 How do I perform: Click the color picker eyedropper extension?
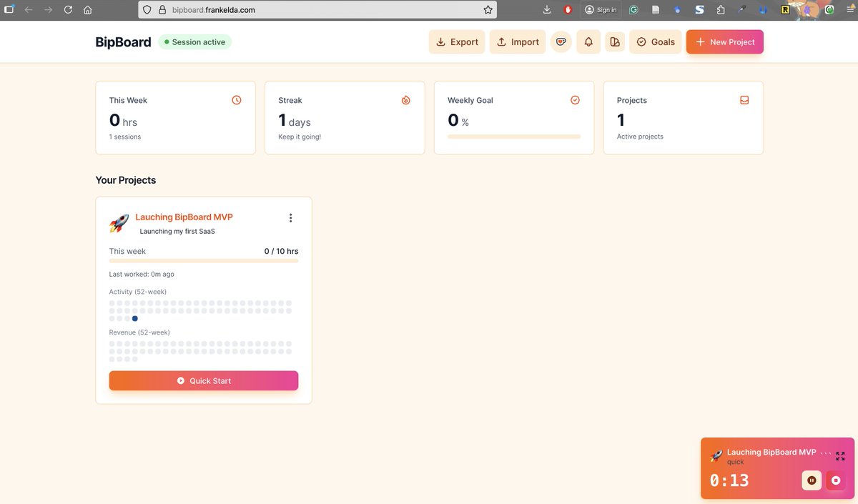click(742, 10)
